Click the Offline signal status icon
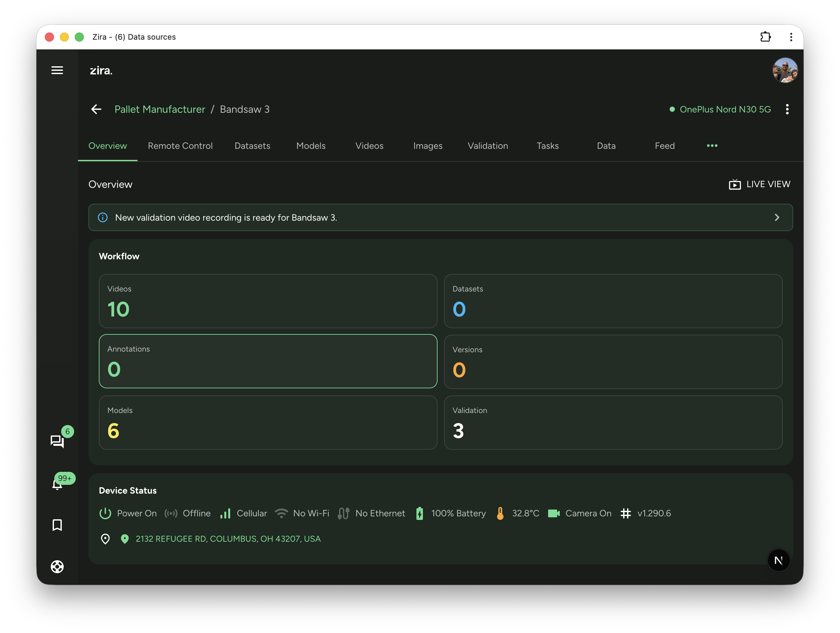The width and height of the screenshot is (840, 633). tap(171, 513)
